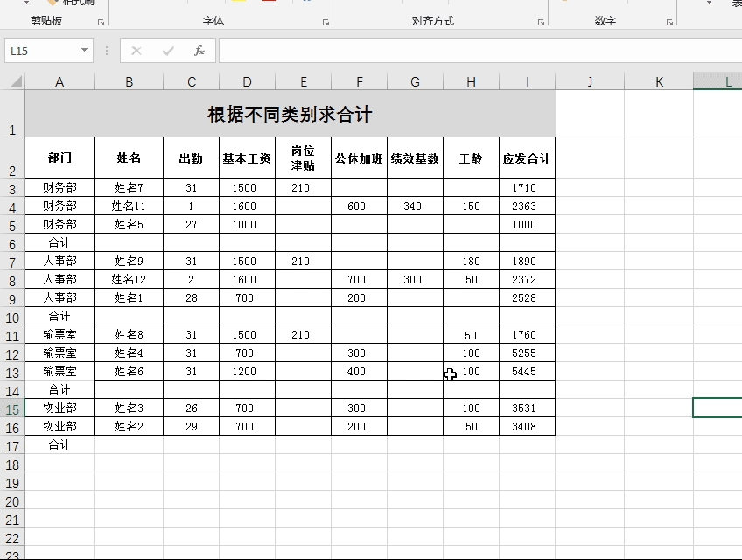The width and height of the screenshot is (742, 560).
Task: Open the 字体 group dialog launcher
Action: coord(325,22)
